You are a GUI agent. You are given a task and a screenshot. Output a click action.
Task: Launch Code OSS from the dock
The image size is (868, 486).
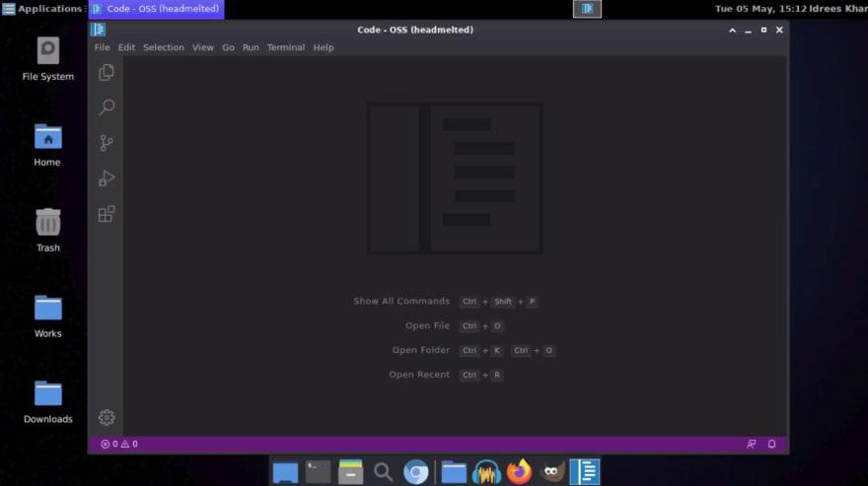point(585,472)
